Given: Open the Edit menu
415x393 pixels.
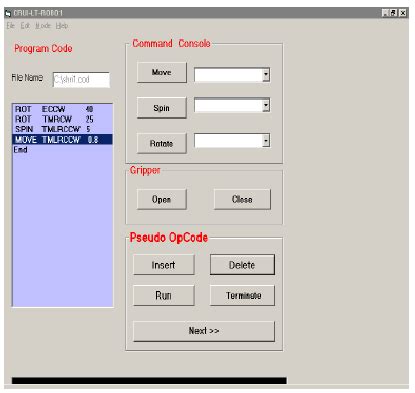Looking at the screenshot, I should point(25,26).
